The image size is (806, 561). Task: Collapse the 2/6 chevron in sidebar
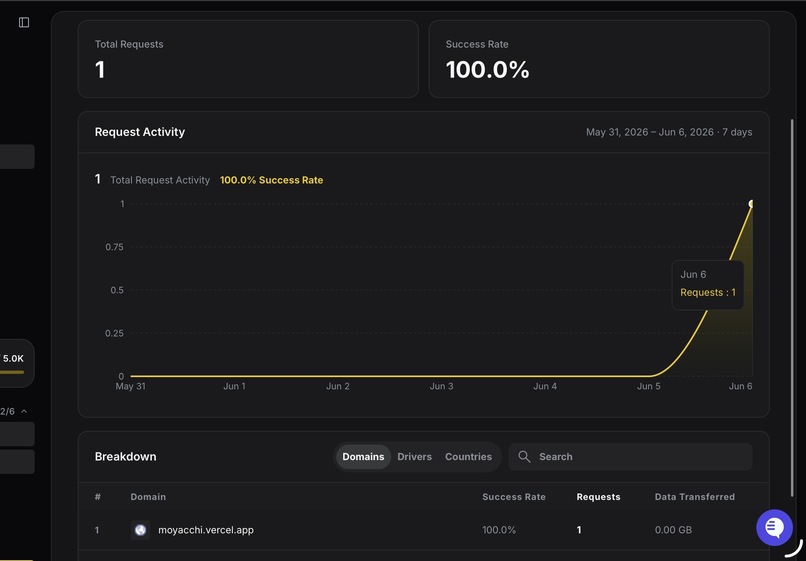tap(24, 411)
